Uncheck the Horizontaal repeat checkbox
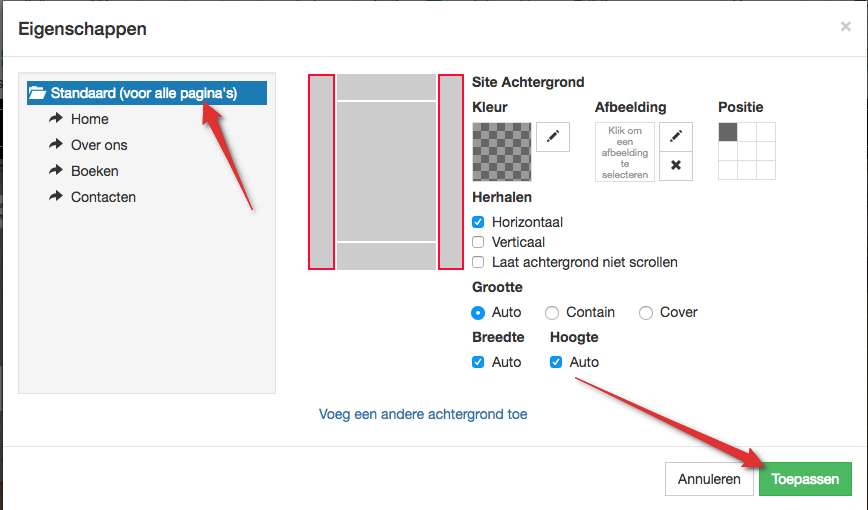Viewport: 868px width, 510px height. pyautogui.click(x=478, y=222)
